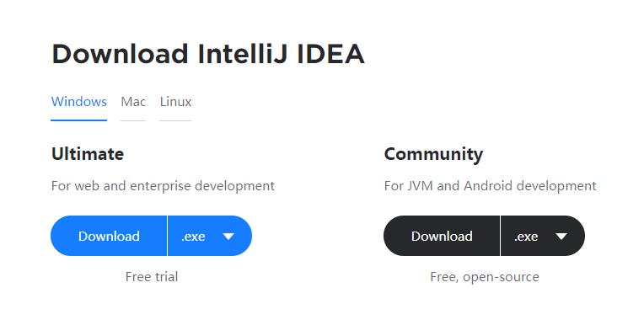Click the blue underline beneath Windows tab
The height and width of the screenshot is (325, 644).
(79, 120)
